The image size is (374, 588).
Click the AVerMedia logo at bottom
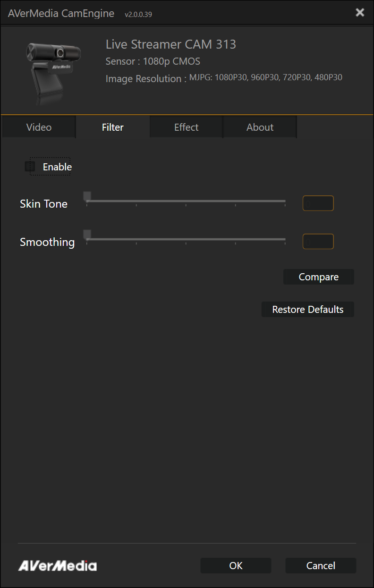click(x=58, y=566)
